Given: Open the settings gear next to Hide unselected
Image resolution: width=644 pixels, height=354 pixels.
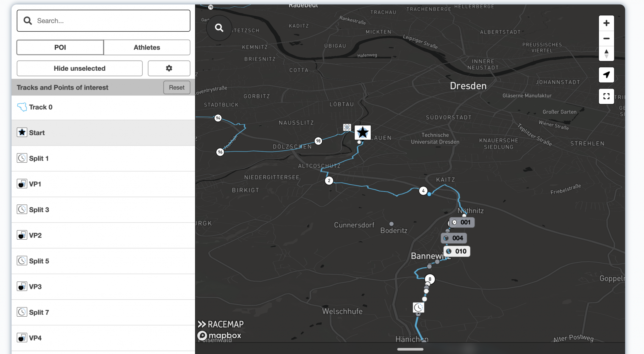Looking at the screenshot, I should (x=169, y=68).
